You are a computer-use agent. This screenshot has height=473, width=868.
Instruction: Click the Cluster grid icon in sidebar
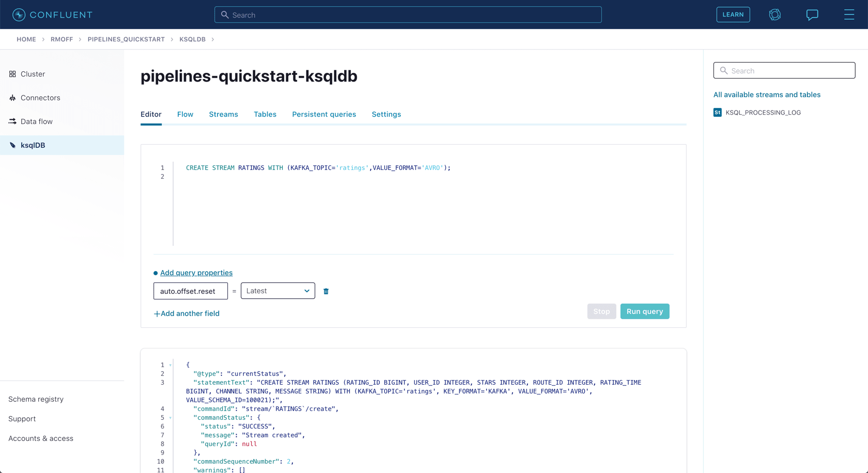pyautogui.click(x=12, y=74)
